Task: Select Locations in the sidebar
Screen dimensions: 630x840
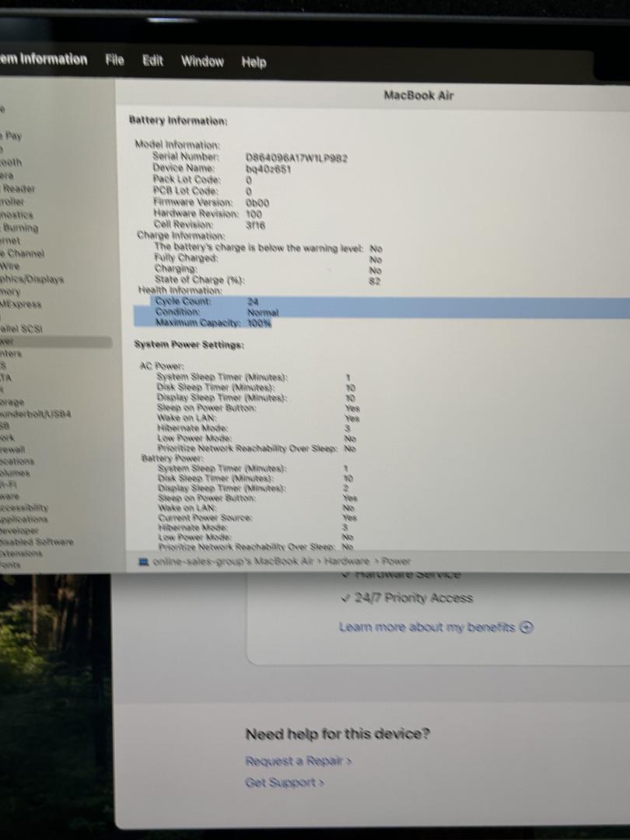Action: point(17,460)
